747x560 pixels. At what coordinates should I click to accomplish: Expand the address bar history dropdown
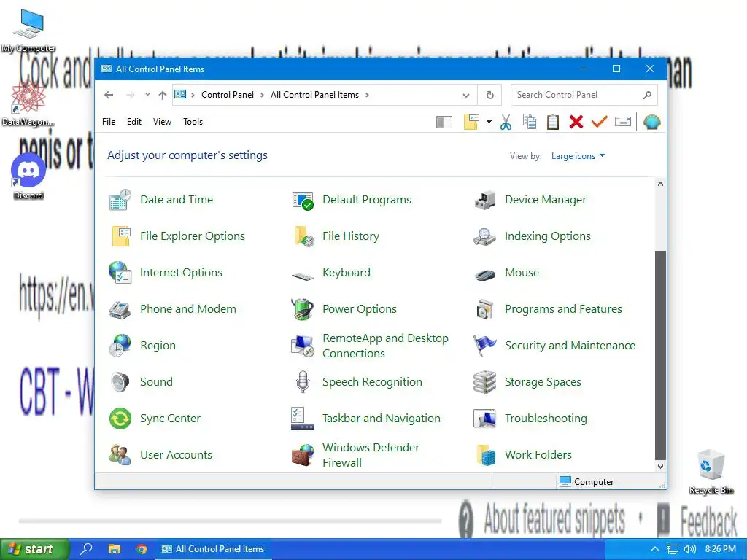click(x=466, y=96)
